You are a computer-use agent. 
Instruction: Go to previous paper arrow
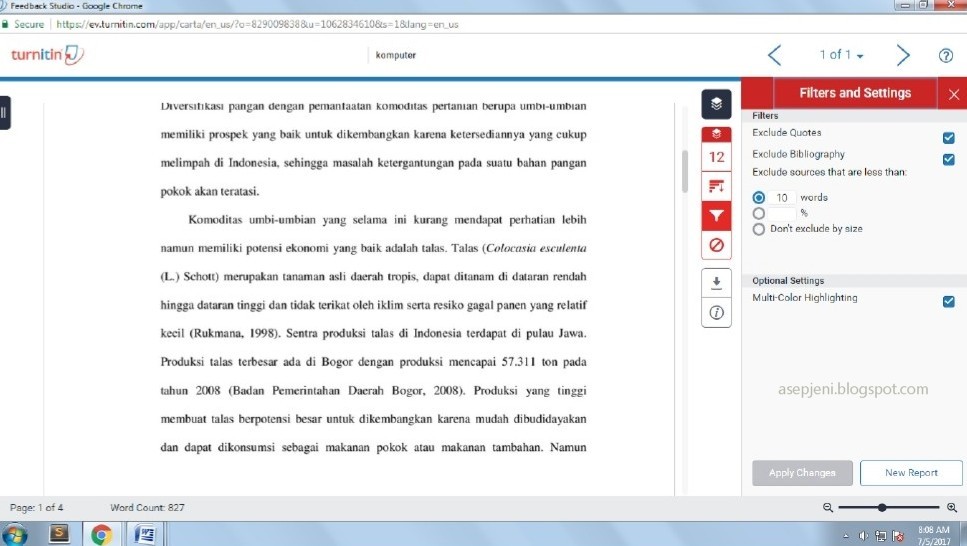point(775,55)
